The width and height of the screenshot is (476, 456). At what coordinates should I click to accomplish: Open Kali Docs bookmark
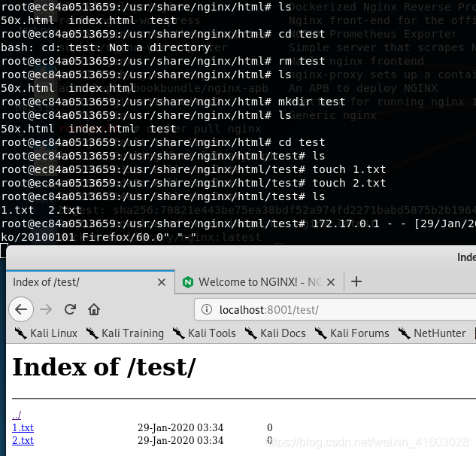click(275, 333)
